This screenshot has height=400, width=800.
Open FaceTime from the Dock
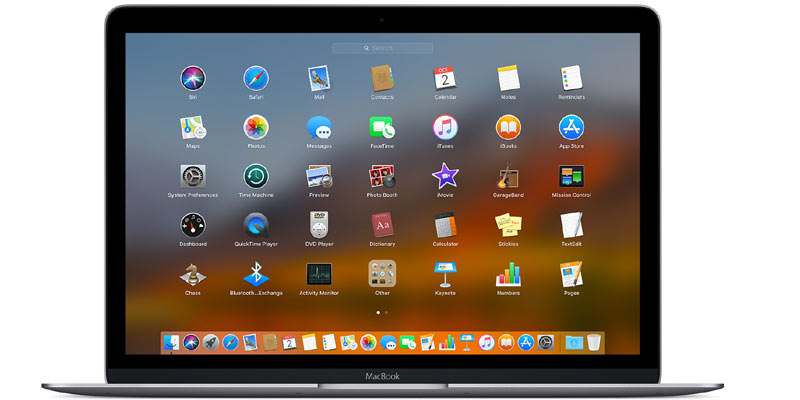click(x=408, y=342)
